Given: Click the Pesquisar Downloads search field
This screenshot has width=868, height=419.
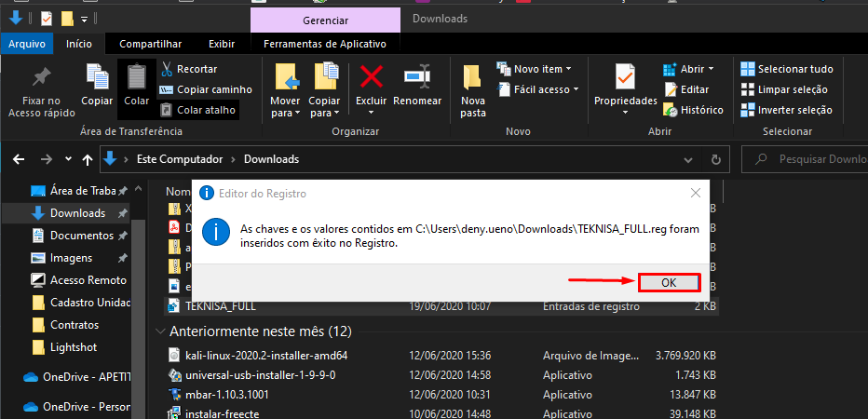Looking at the screenshot, I should coord(820,159).
